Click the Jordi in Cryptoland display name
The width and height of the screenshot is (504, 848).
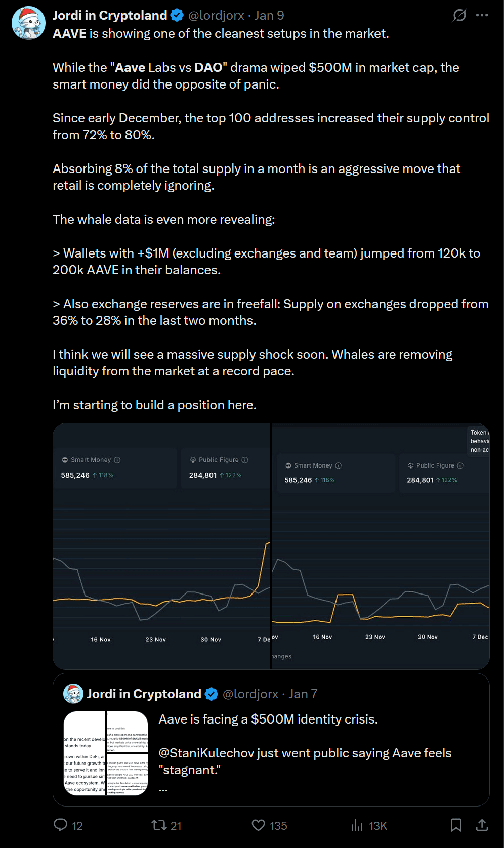coord(110,16)
